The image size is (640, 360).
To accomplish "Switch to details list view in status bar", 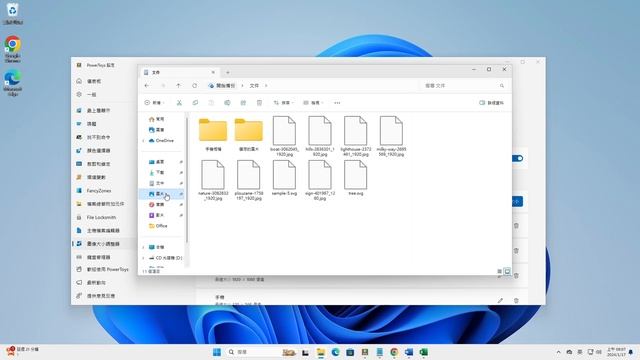I will point(499,271).
